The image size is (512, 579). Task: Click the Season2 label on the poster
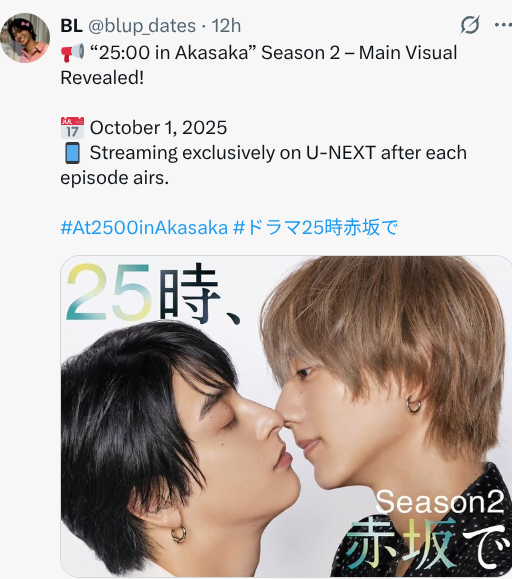[x=439, y=501]
